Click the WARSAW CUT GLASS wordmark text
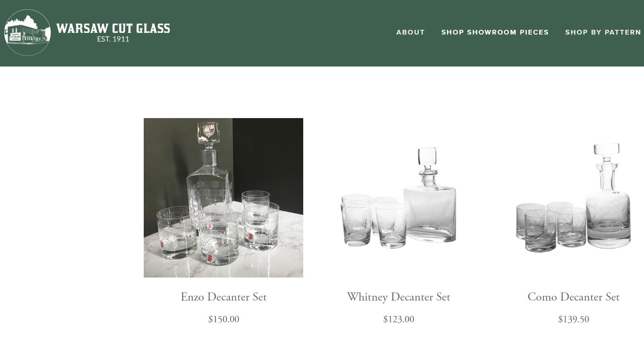The width and height of the screenshot is (644, 347). (x=113, y=29)
